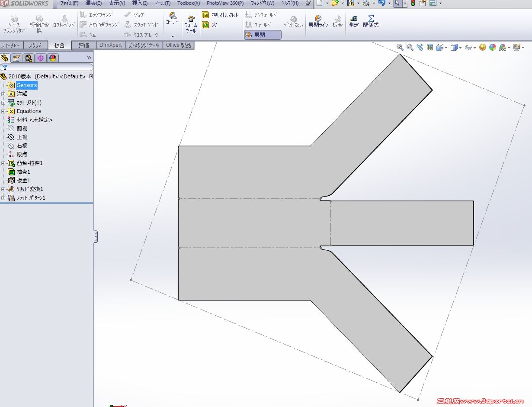Click the Cross Break tool (クロスブレーク)

(x=141, y=35)
